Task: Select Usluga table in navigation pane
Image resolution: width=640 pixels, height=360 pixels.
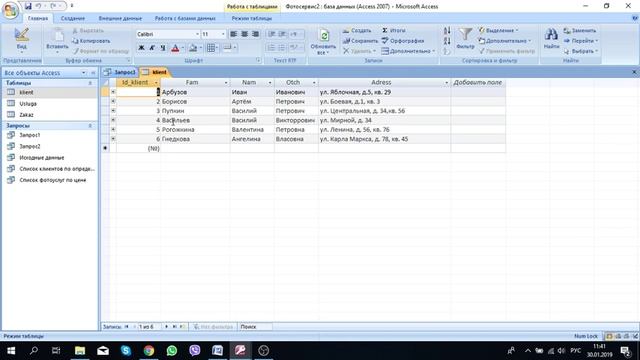Action: tap(28, 104)
